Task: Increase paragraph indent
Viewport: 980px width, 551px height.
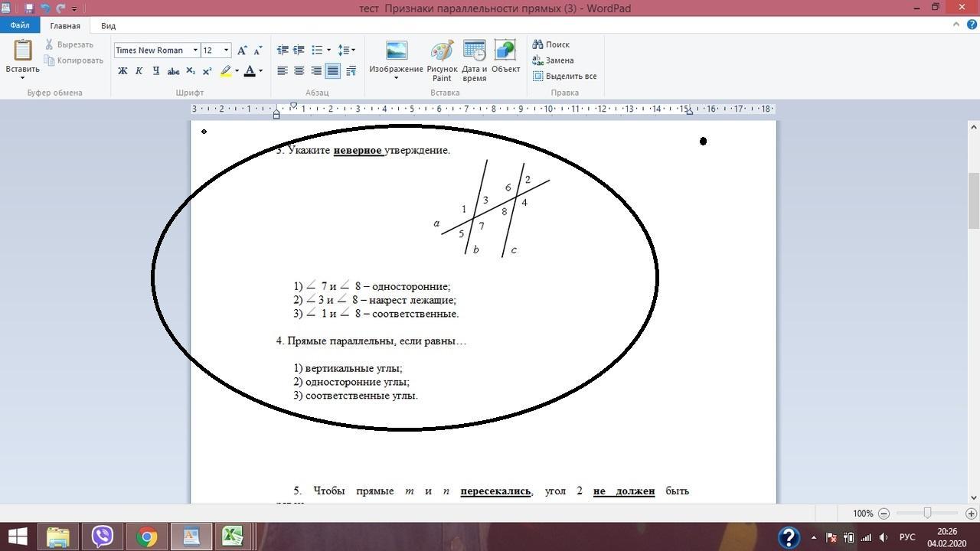Action: pyautogui.click(x=299, y=51)
